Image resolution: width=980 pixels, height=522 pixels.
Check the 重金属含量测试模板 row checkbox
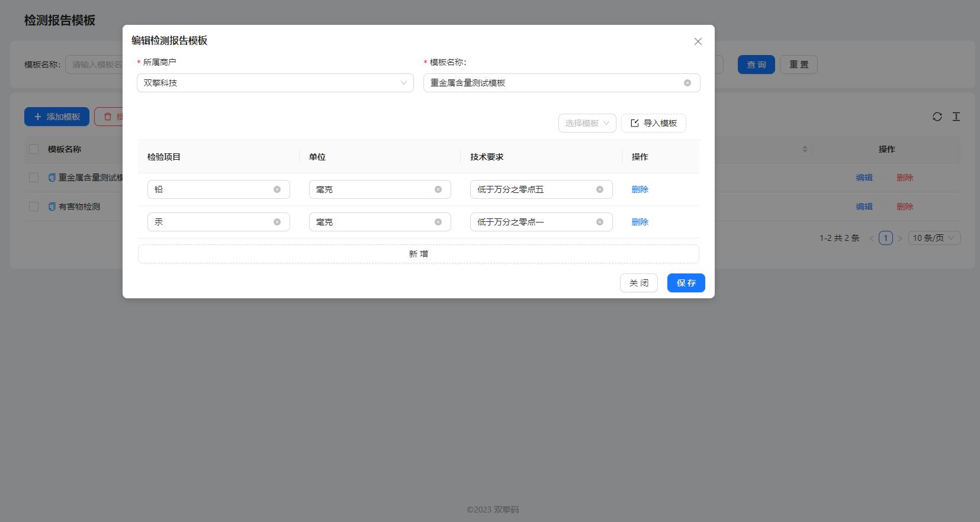coord(34,178)
